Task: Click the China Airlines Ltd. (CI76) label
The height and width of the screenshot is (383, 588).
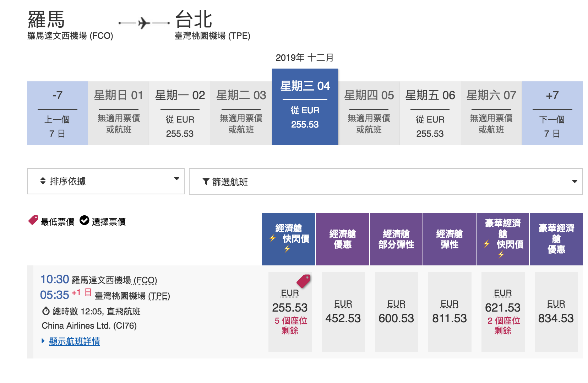Action: coord(89,326)
